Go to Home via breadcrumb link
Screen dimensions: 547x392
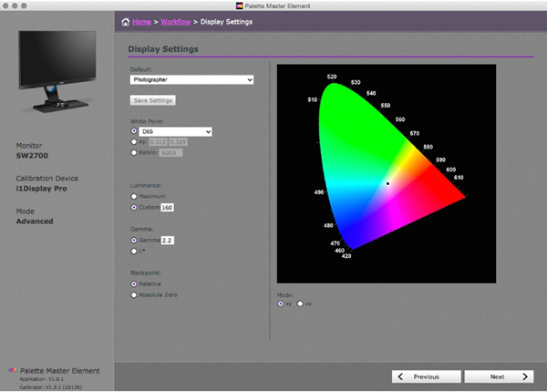141,21
